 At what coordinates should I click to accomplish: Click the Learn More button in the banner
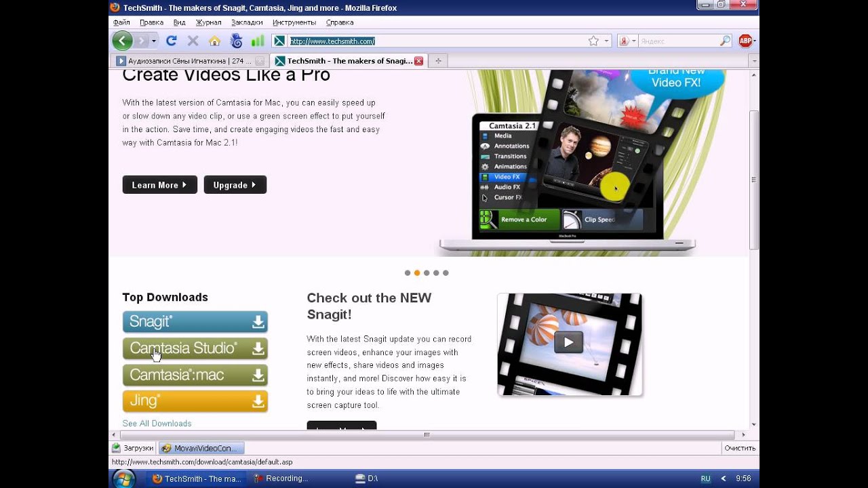point(159,185)
